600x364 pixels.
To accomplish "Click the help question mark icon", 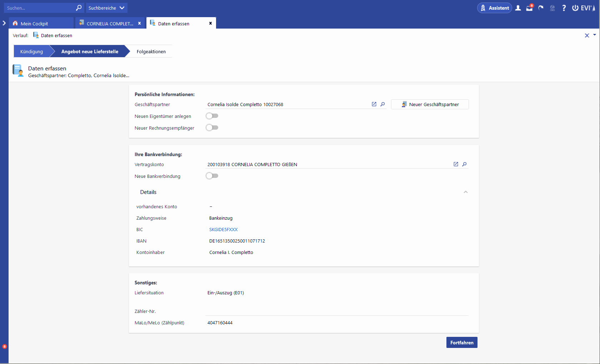I will pyautogui.click(x=564, y=8).
